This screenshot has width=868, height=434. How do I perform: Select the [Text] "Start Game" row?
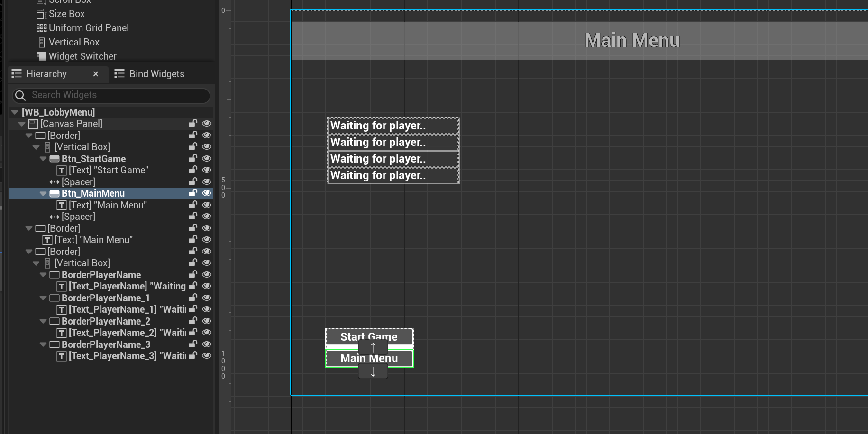pyautogui.click(x=111, y=170)
